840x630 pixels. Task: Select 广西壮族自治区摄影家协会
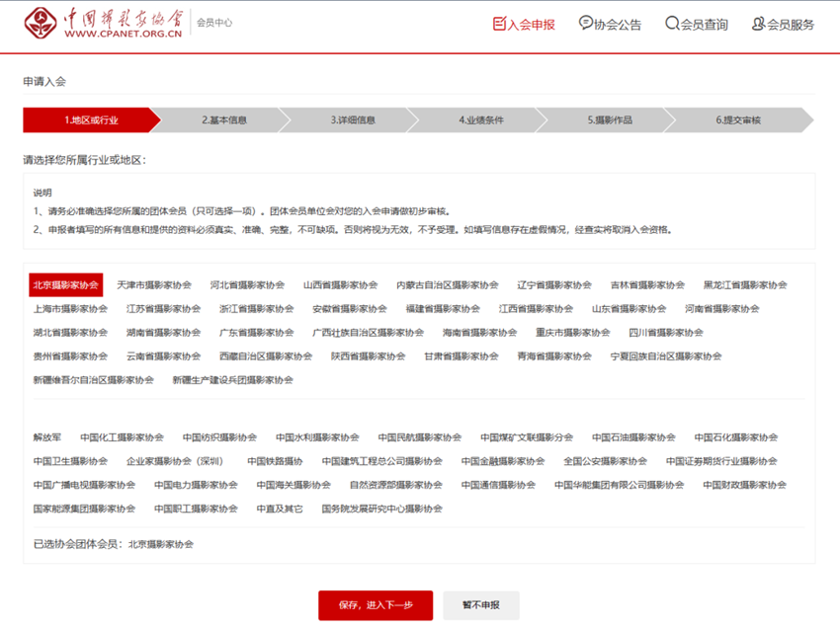click(369, 333)
